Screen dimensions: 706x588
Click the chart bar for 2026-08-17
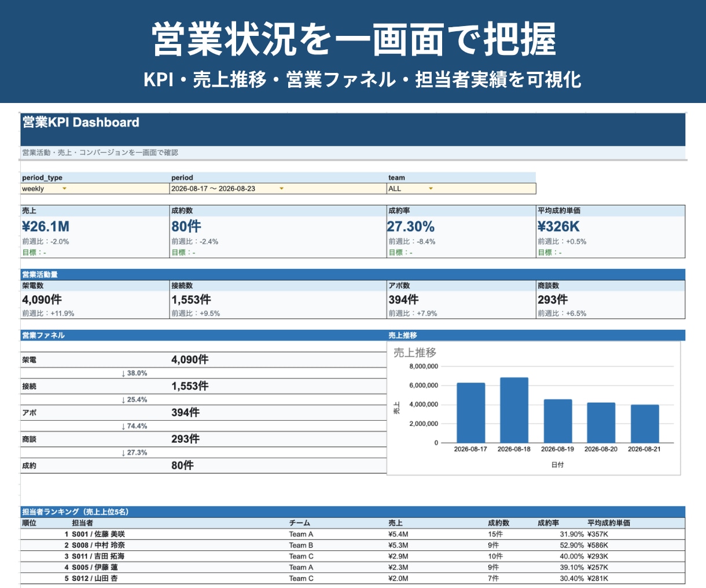point(471,413)
